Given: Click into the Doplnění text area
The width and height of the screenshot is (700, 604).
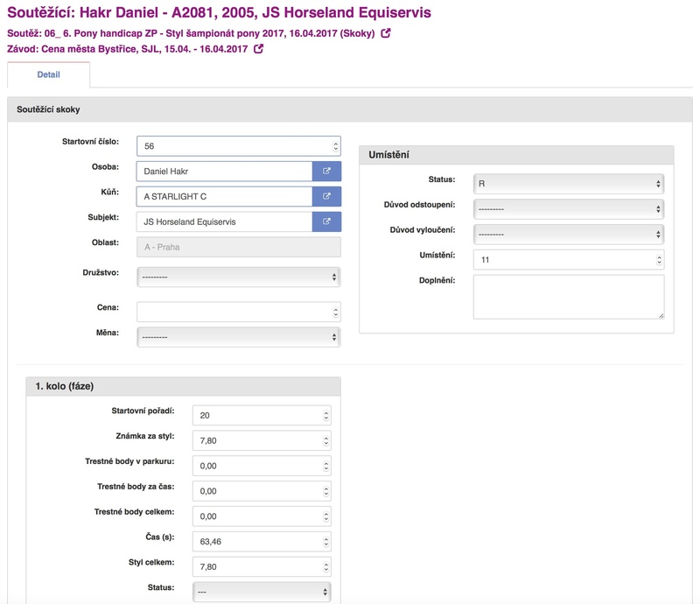Looking at the screenshot, I should pyautogui.click(x=568, y=297).
